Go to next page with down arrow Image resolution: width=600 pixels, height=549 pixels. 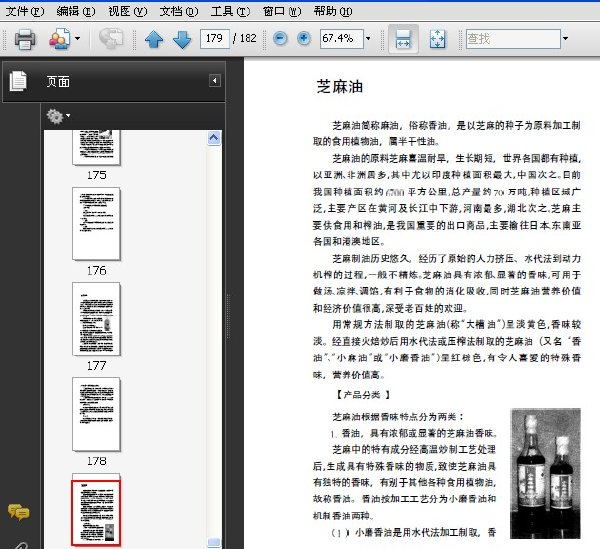click(182, 39)
